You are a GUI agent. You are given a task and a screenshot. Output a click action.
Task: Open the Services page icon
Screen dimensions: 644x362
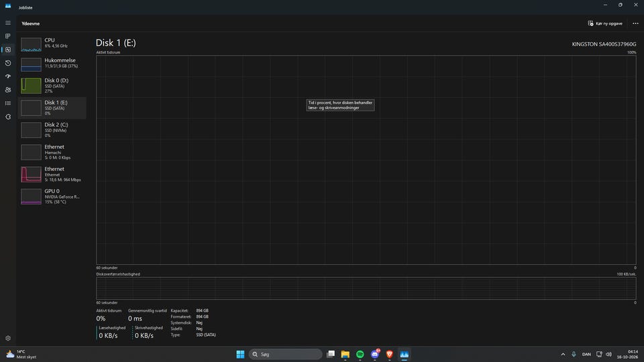point(8,117)
